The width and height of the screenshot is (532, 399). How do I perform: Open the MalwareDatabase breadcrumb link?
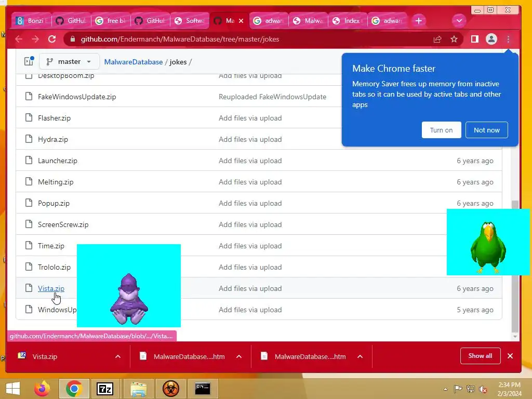134,62
